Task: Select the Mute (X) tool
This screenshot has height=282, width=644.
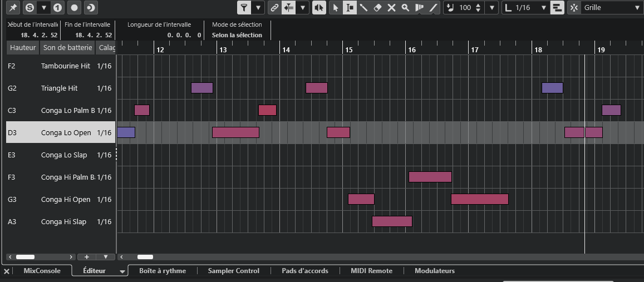Action: [391, 8]
